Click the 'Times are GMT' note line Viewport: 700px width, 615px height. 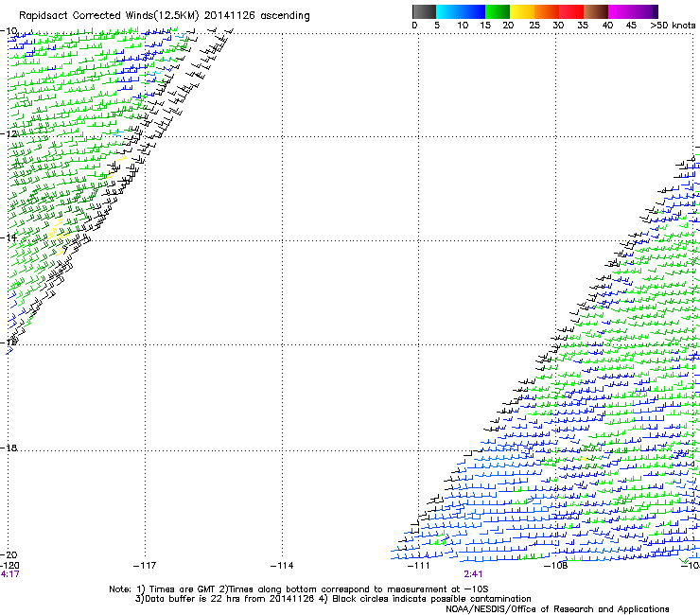pyautogui.click(x=298, y=589)
